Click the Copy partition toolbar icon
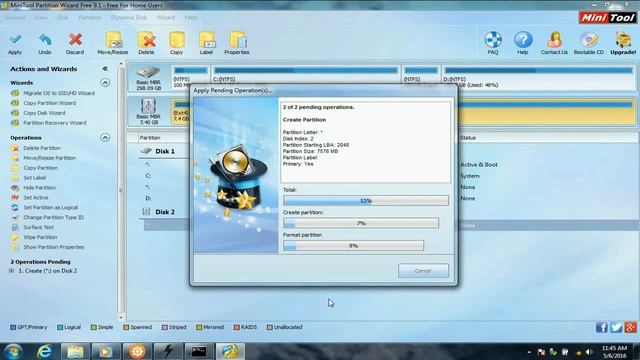The height and width of the screenshot is (360, 640). [x=176, y=44]
